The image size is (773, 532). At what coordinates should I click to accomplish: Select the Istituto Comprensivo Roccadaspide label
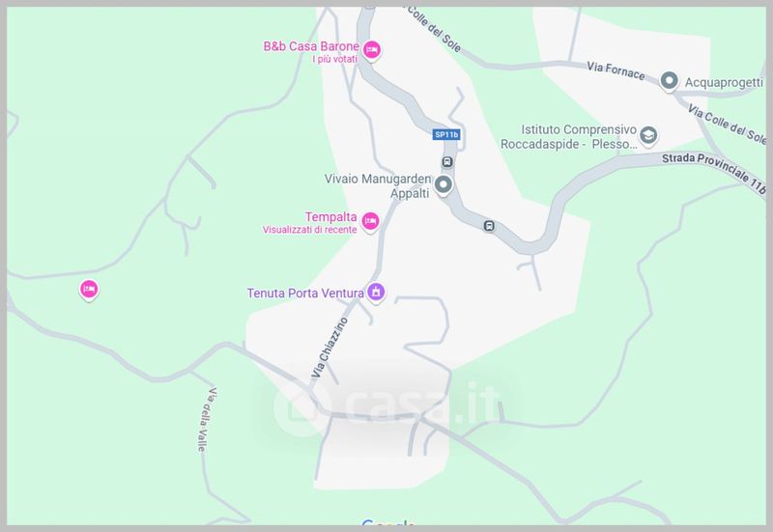coord(569,137)
